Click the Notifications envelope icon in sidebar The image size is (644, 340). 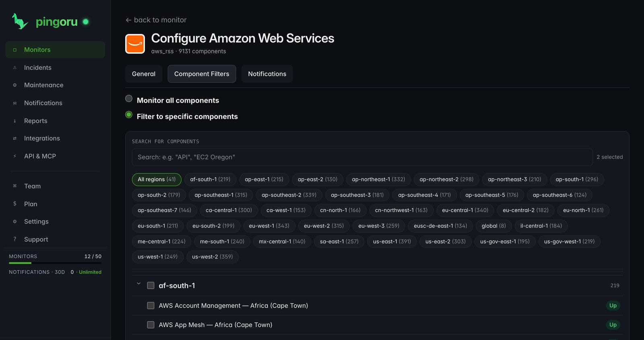[x=15, y=103]
